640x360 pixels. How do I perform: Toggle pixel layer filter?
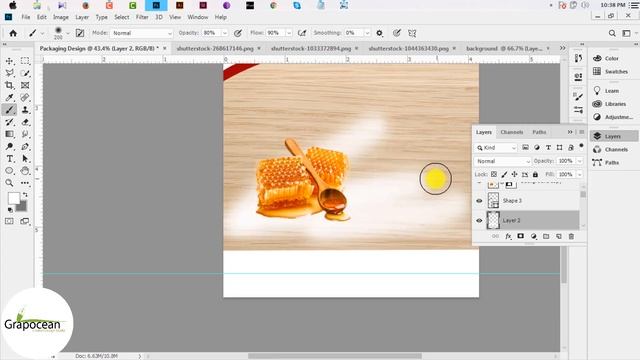525,147
